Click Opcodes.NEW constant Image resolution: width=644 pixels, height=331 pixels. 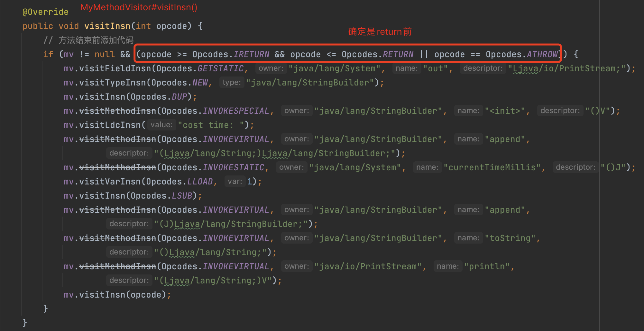point(179,83)
